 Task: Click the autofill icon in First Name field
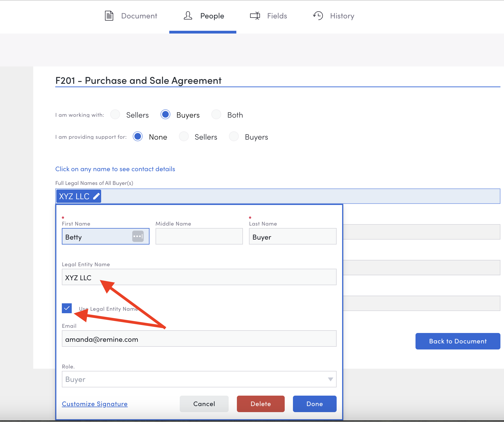coord(138,236)
